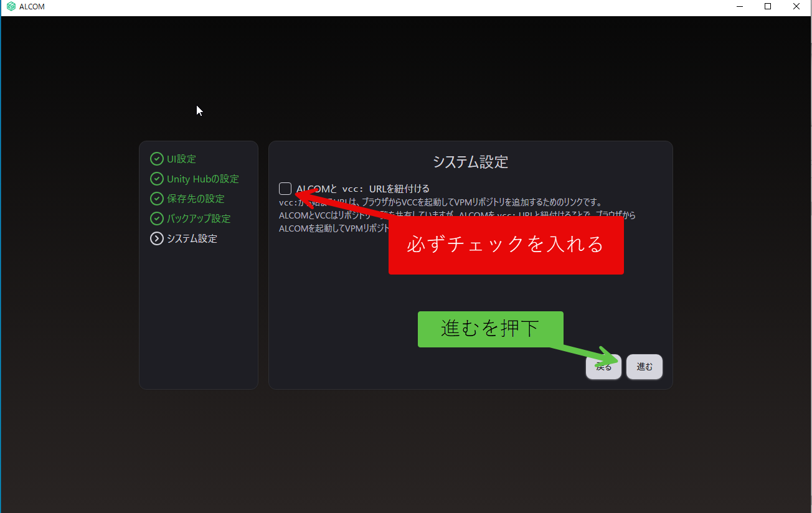Click the 進む (Next) button
Screen dimensions: 812x513
point(644,367)
